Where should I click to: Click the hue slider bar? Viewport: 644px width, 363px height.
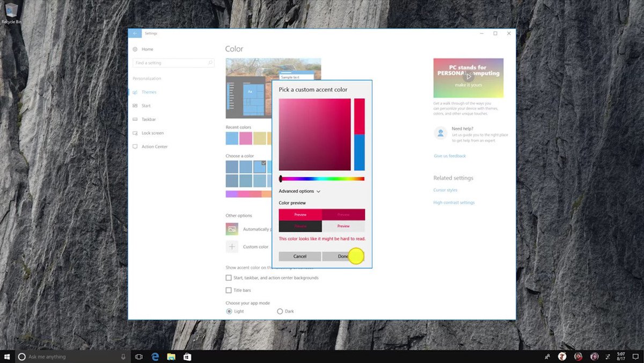click(322, 179)
